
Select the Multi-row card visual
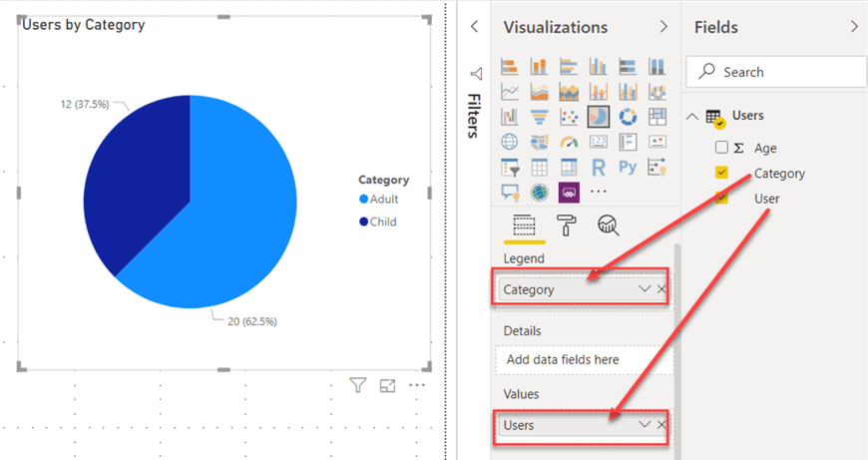[x=628, y=142]
